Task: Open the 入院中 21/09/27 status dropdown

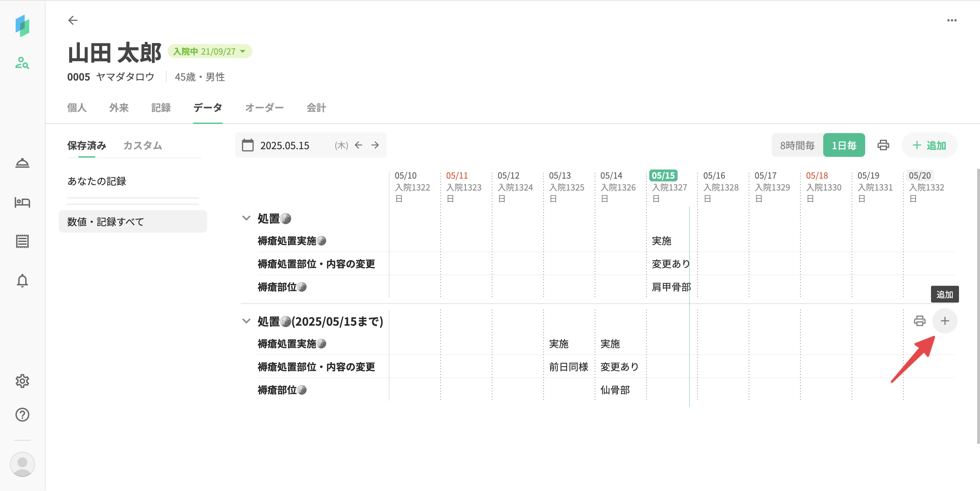Action: (210, 51)
